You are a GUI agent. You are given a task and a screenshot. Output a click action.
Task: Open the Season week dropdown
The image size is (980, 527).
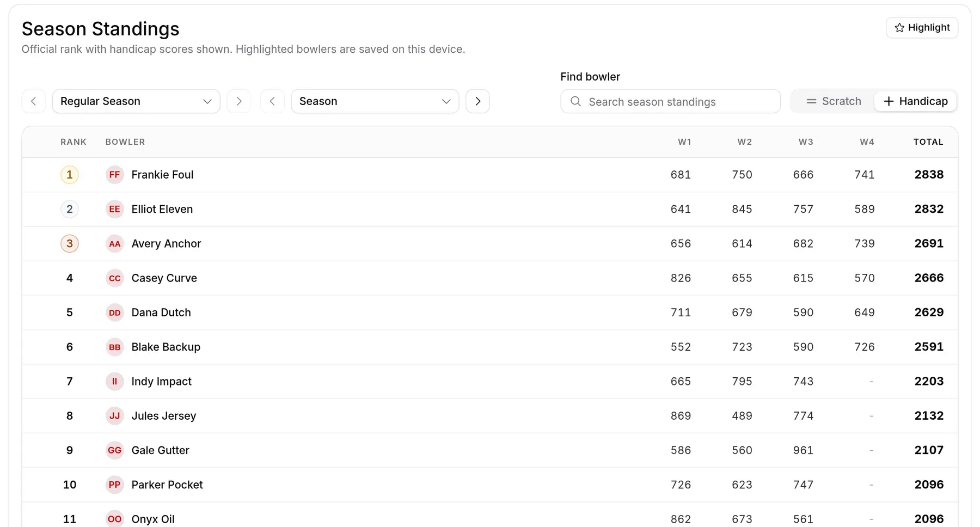[x=375, y=101]
